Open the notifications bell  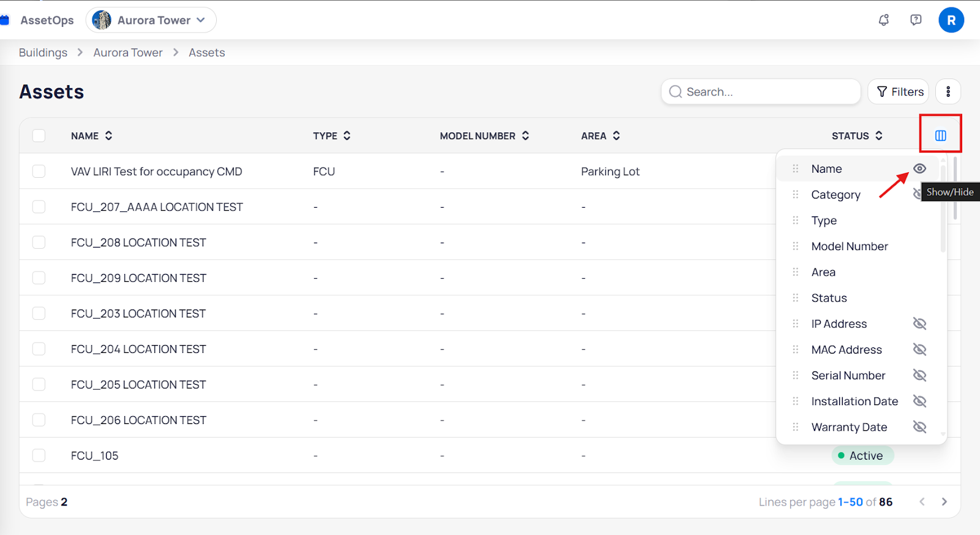coord(883,20)
